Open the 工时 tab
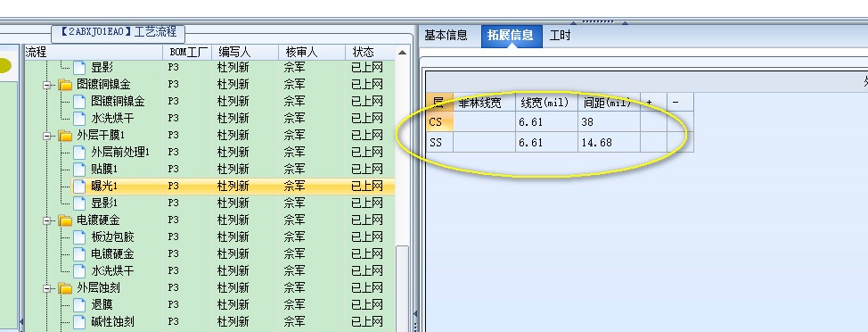Viewport: 868px width, 332px height. (560, 36)
